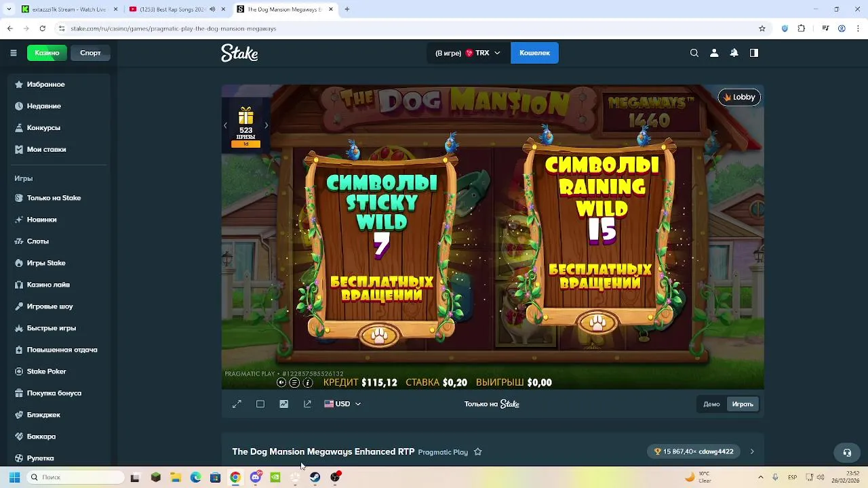The width and height of the screenshot is (868, 488).
Task: Reload the browser page
Action: [x=42, y=28]
